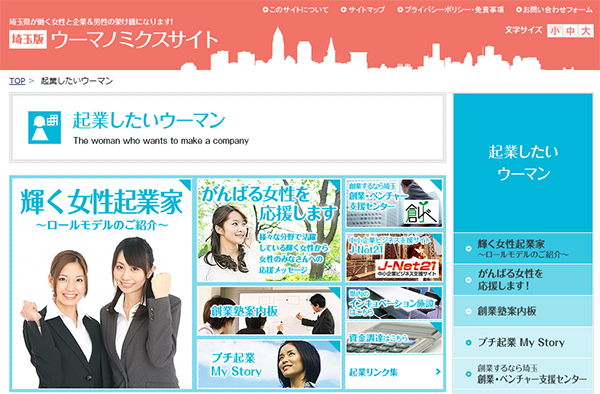Click the 輝く女性起業家 role model banner
Image resolution: width=600 pixels, height=394 pixels.
pyautogui.click(x=101, y=283)
